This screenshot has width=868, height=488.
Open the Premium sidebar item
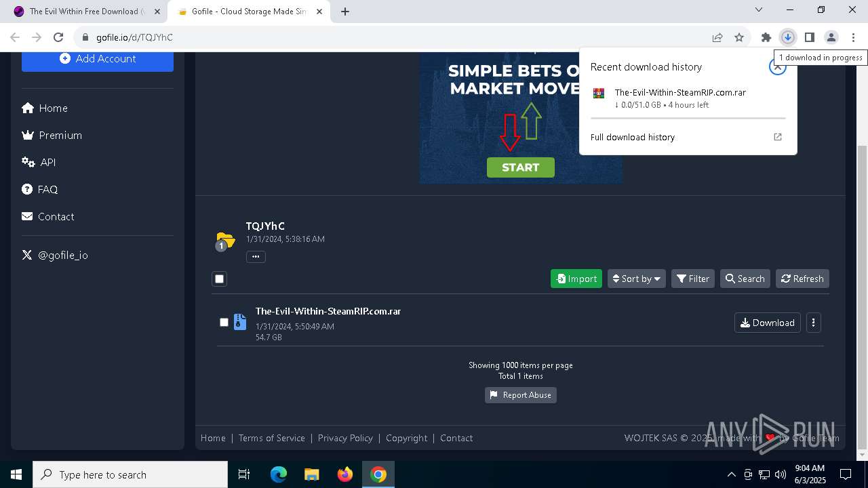tap(52, 135)
